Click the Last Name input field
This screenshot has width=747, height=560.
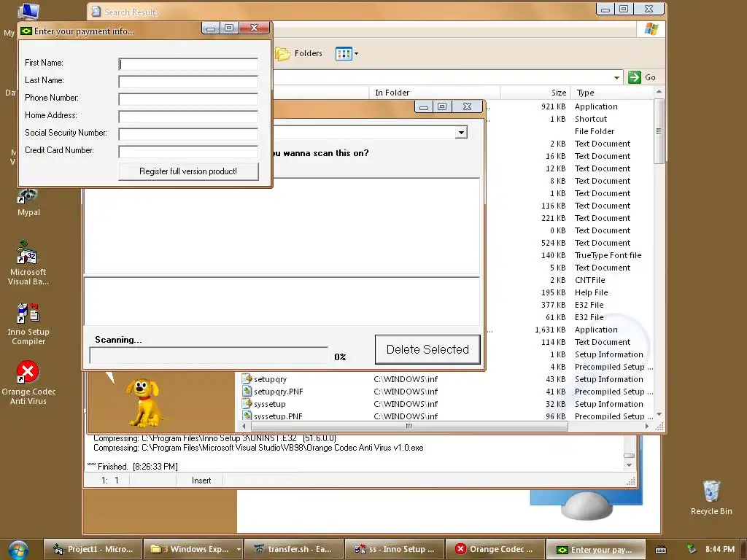[188, 82]
